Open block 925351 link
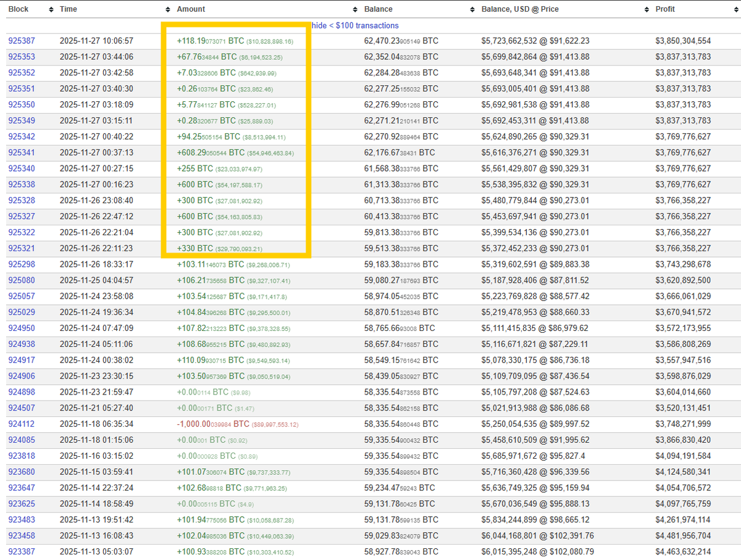 22,89
